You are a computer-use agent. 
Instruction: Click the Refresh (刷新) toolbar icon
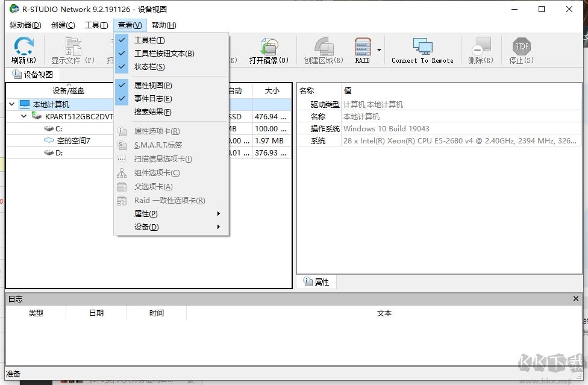(x=23, y=46)
